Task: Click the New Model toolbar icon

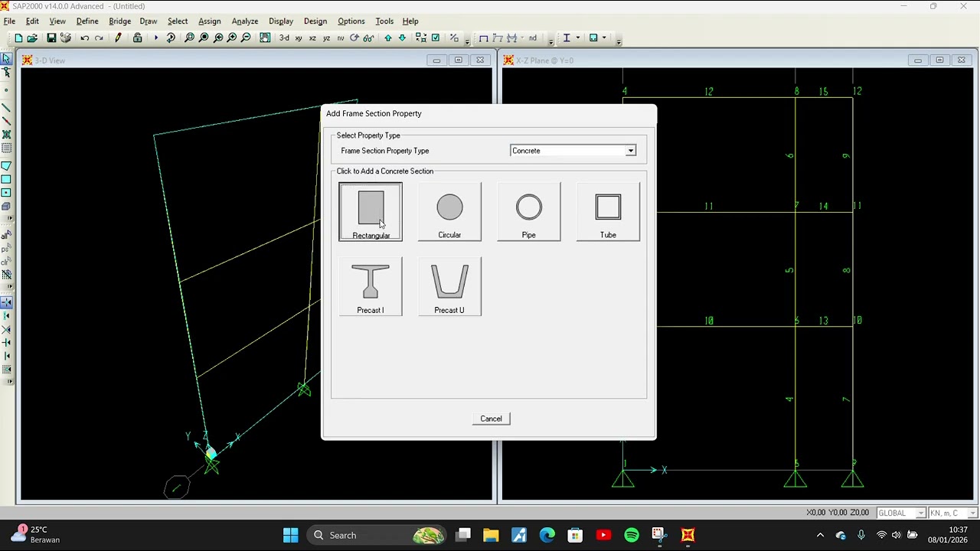Action: click(x=18, y=37)
